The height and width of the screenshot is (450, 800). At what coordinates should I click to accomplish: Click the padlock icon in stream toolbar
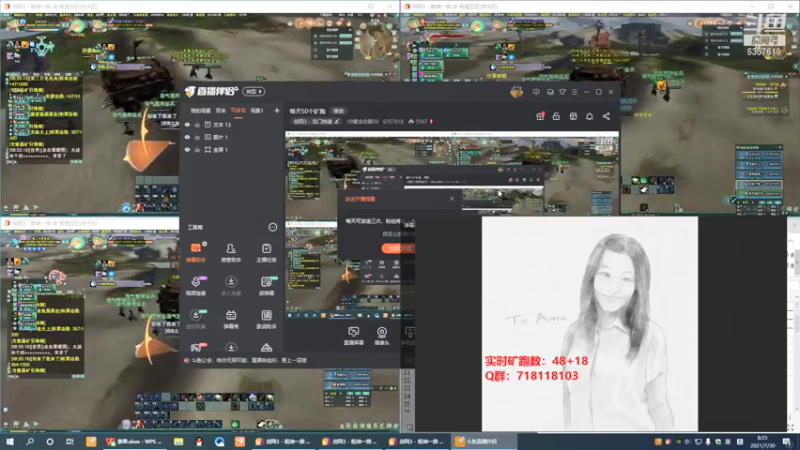(556, 116)
